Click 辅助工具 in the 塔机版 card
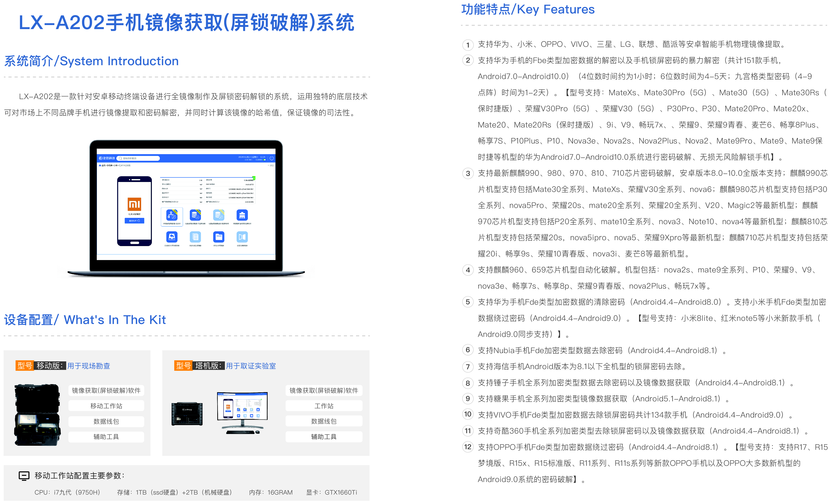Viewport: 840px width, 503px height. coord(324,437)
